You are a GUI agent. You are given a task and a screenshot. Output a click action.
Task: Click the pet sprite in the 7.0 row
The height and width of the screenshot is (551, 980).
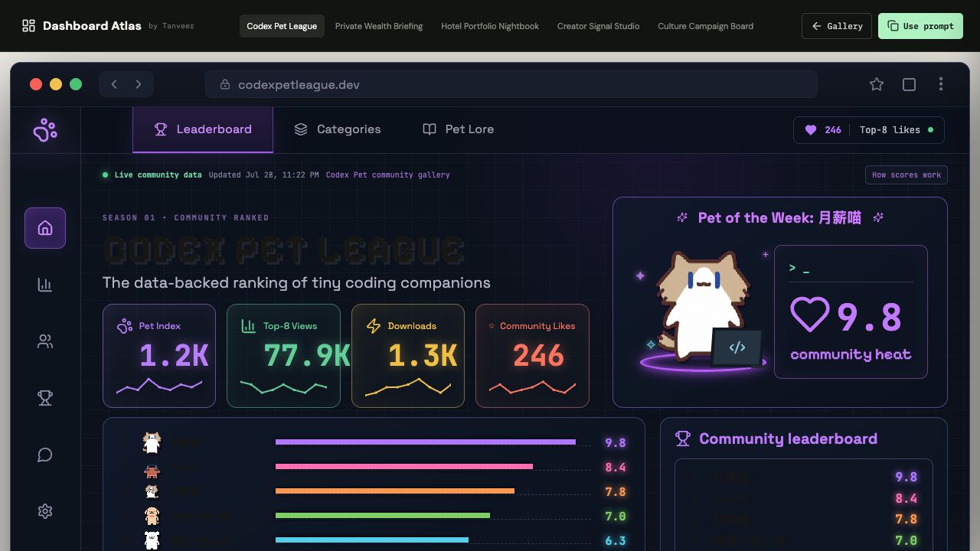(x=152, y=516)
